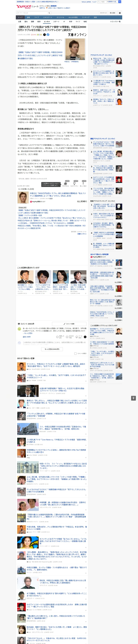The height and width of the screenshot is (644, 138).
Task: Click back-to-top arrow button
Action: [133, 398]
